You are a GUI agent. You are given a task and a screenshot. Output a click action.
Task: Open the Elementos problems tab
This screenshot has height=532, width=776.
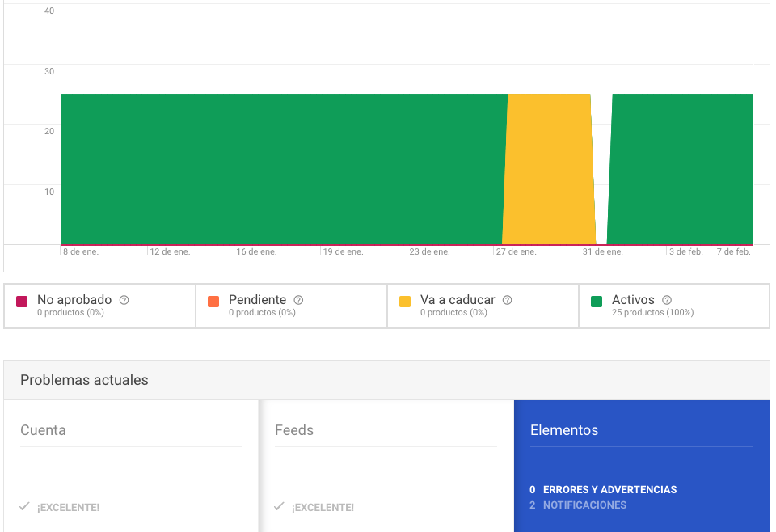point(642,467)
